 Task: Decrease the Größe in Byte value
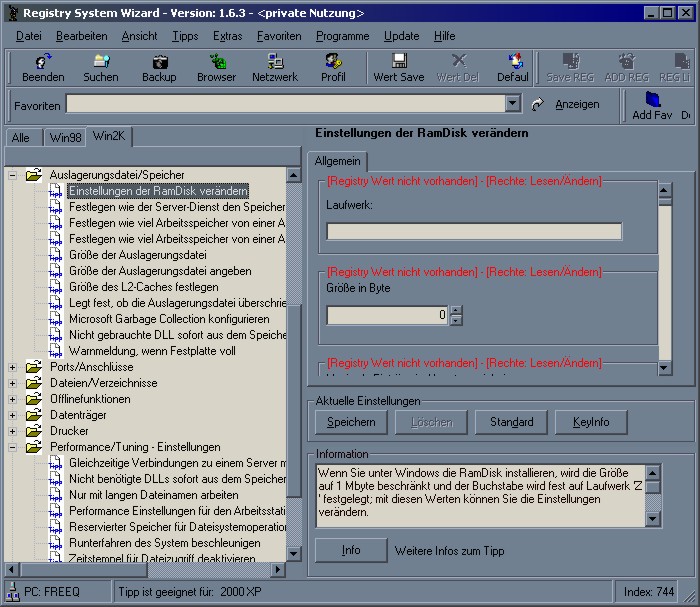point(456,320)
